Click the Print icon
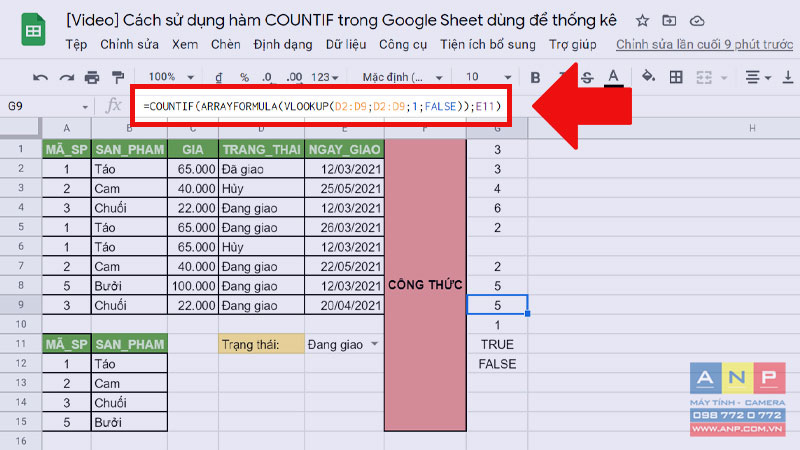800x450 pixels. click(x=92, y=78)
